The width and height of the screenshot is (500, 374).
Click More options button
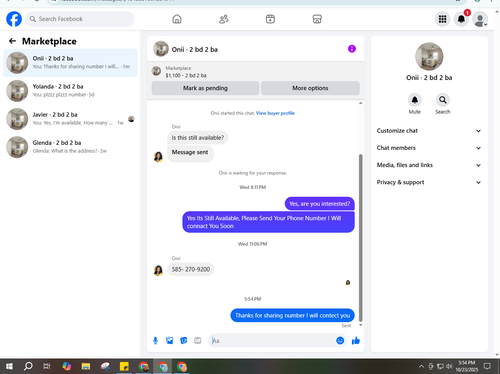(310, 88)
